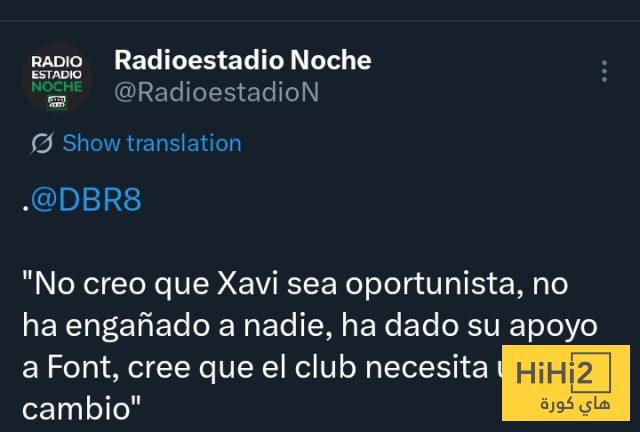This screenshot has height=432, width=640.
Task: Show translation of the tweet
Action: pyautogui.click(x=152, y=143)
